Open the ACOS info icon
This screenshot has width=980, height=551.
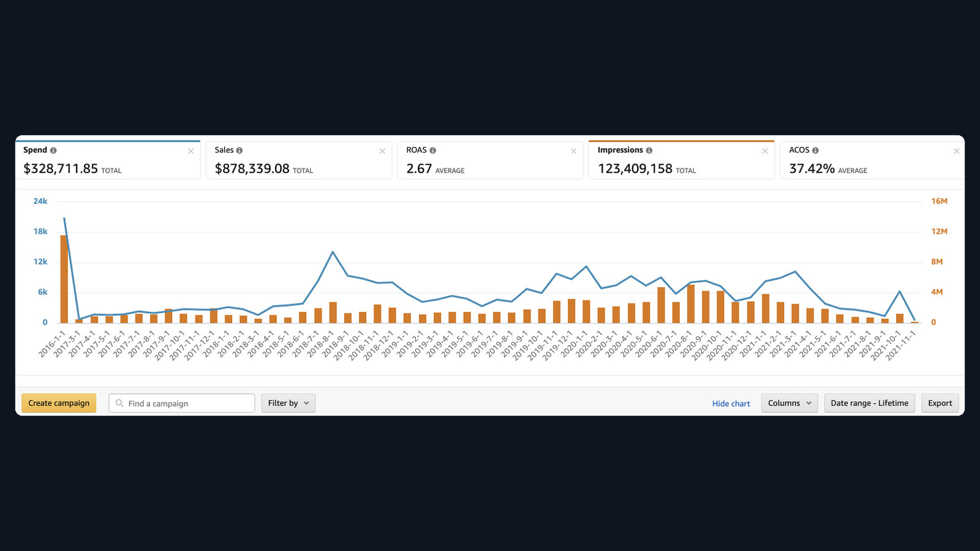click(x=815, y=151)
